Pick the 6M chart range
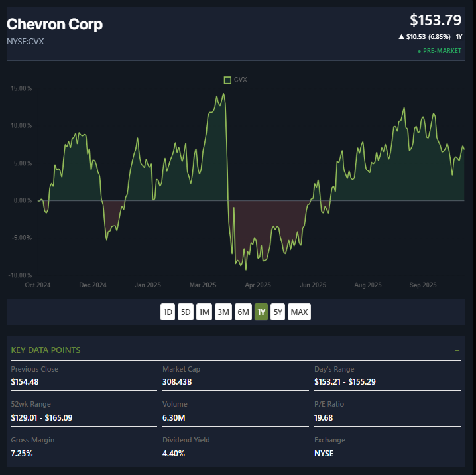The image size is (476, 475). pyautogui.click(x=243, y=312)
